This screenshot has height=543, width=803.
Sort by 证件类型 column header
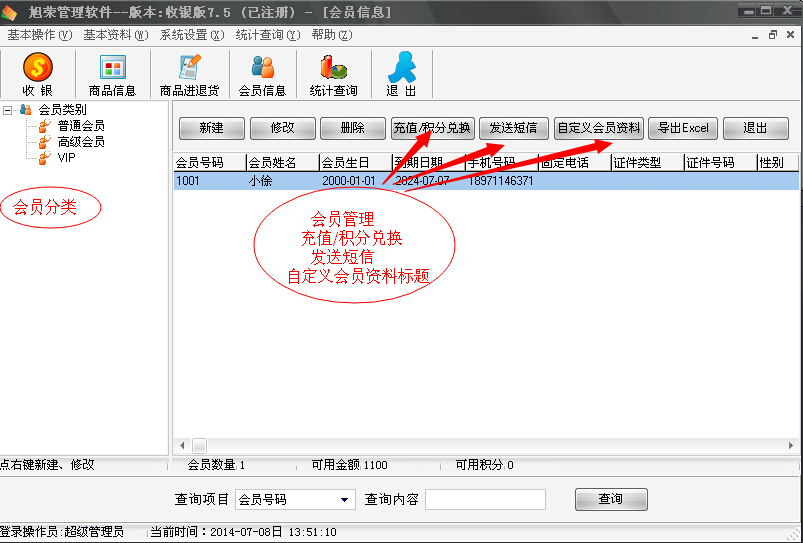pyautogui.click(x=648, y=163)
